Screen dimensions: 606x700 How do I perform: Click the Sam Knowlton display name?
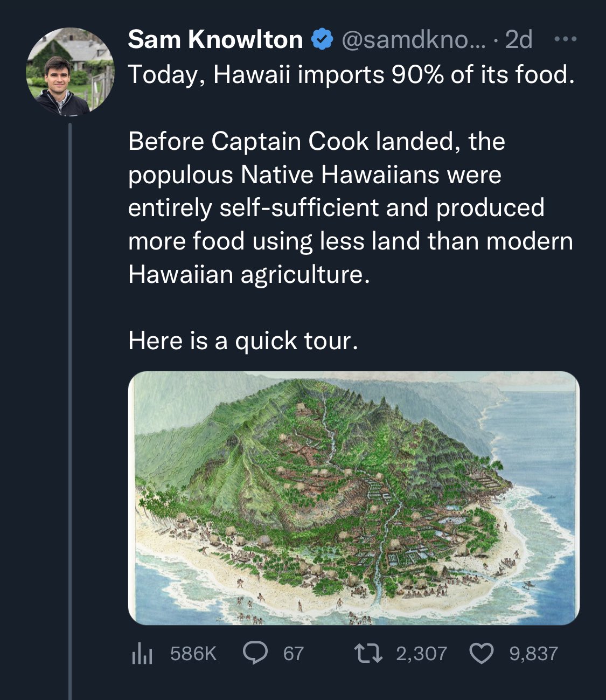215,39
